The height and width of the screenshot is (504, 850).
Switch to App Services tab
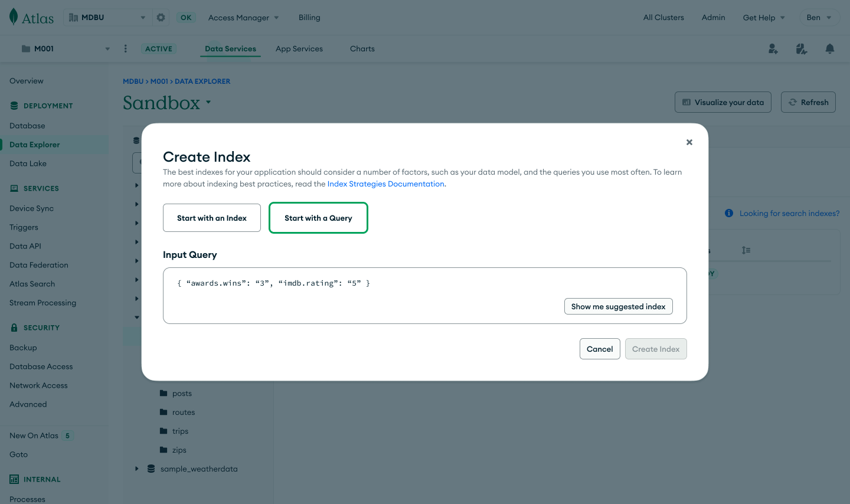pos(299,49)
